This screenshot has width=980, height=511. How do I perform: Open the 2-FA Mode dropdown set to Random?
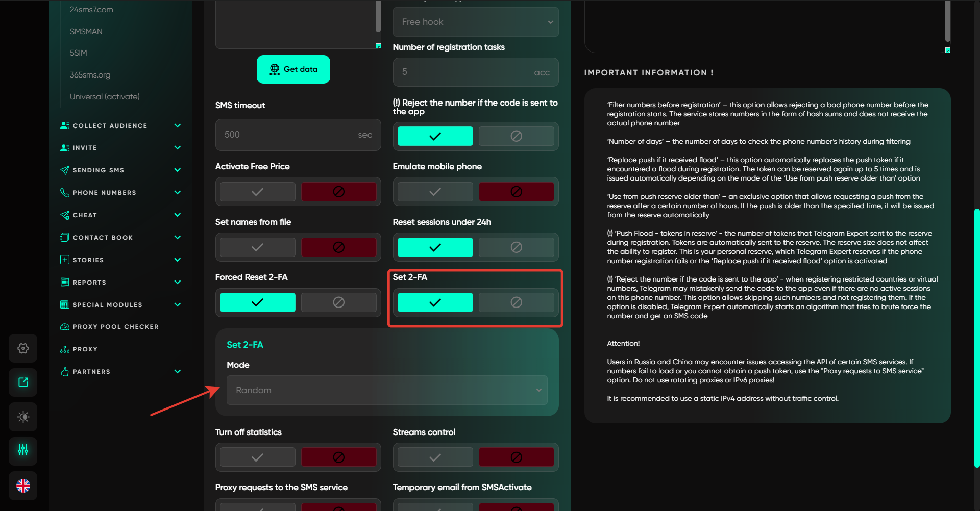pos(387,390)
